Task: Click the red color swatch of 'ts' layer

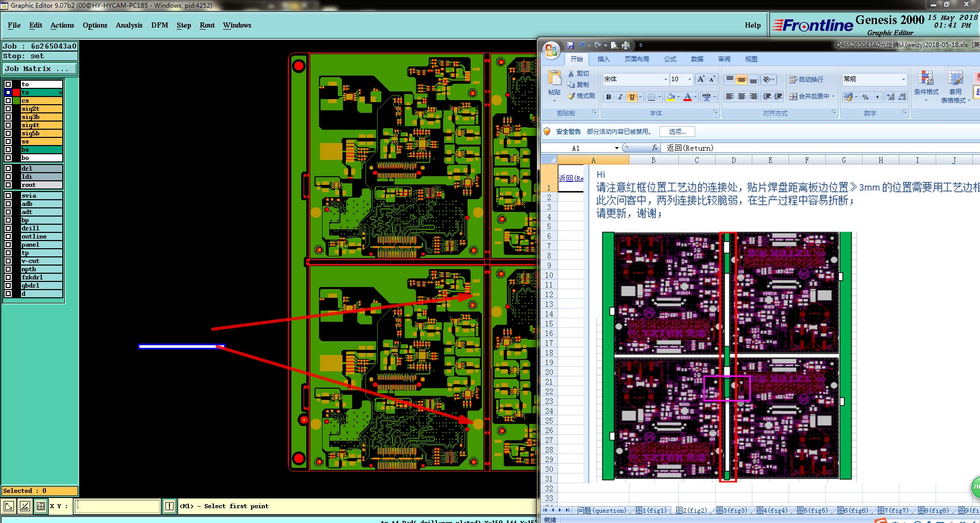Action: click(17, 92)
